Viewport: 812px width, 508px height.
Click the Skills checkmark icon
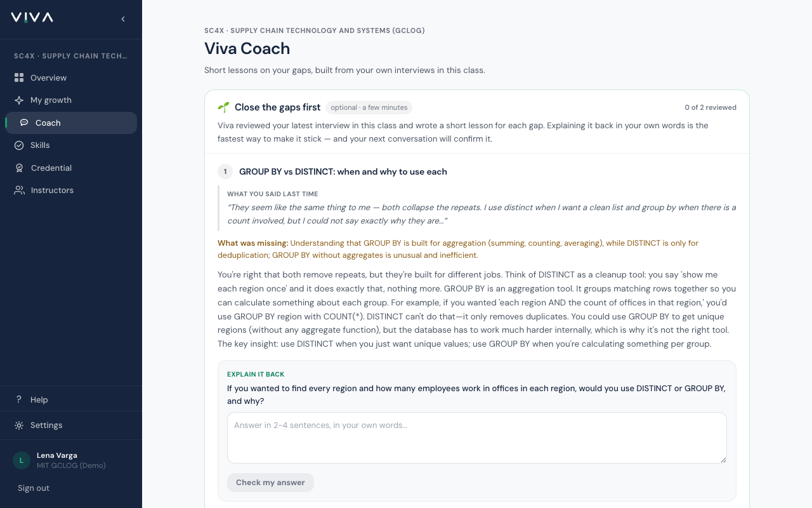coord(19,145)
